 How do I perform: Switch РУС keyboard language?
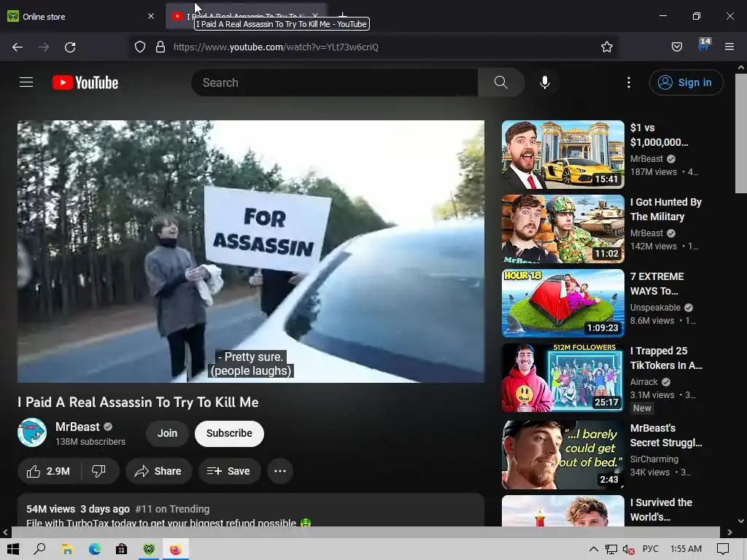650,549
